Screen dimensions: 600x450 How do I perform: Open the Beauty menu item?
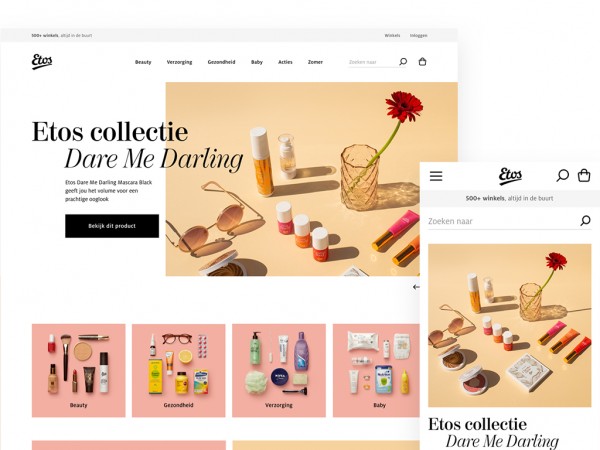click(x=143, y=62)
